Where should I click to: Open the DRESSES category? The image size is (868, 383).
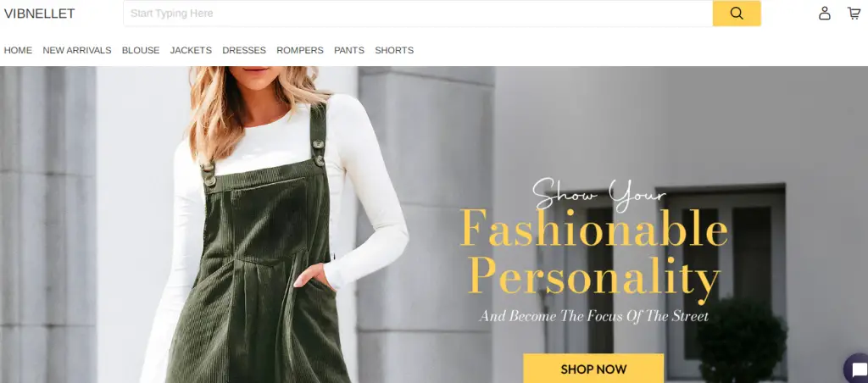click(244, 50)
